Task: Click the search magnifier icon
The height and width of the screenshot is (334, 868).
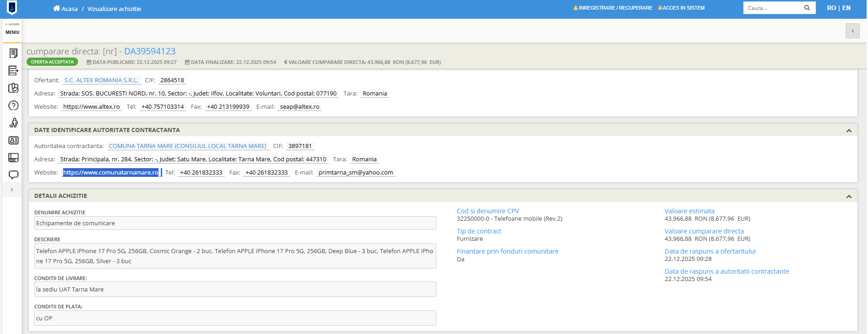Action: coord(807,8)
